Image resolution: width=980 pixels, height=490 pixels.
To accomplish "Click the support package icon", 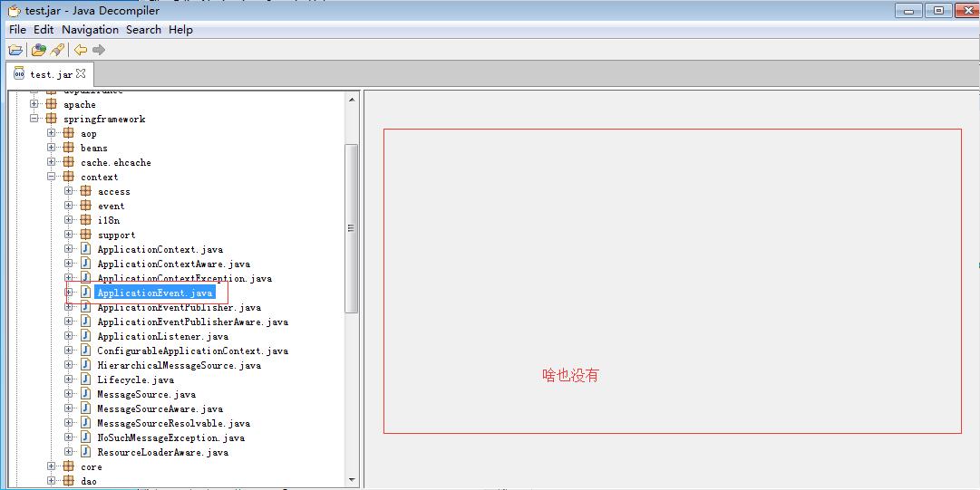I will [x=85, y=235].
